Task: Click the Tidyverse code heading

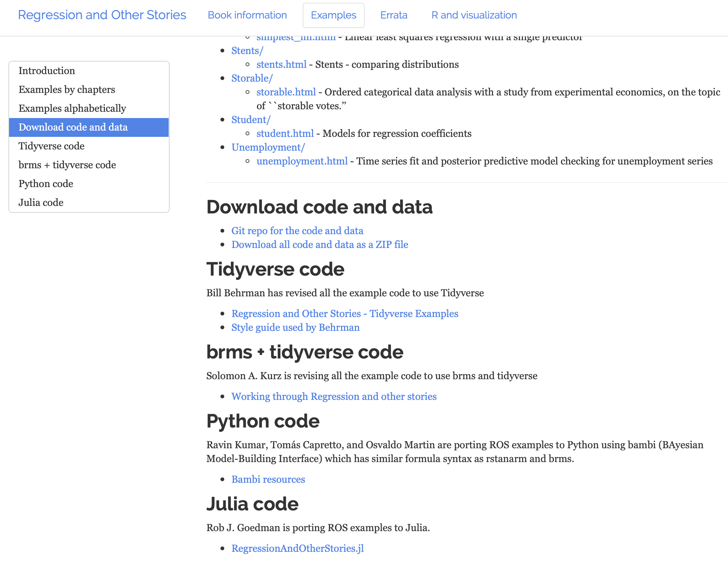Action: point(275,269)
